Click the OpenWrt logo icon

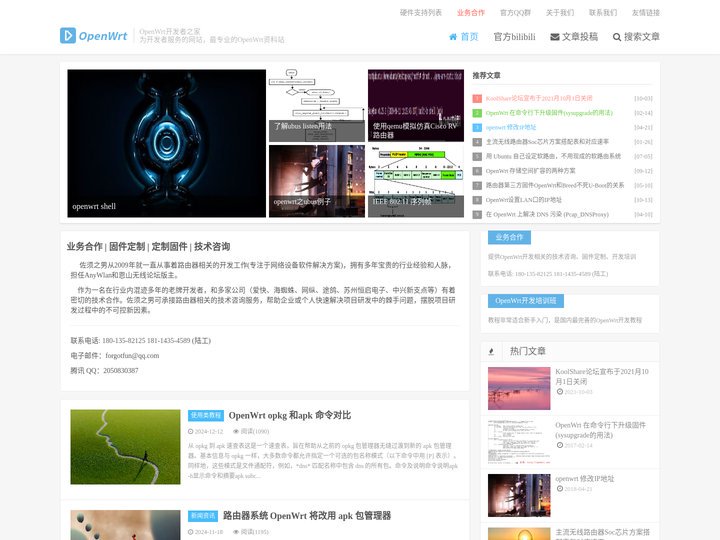[68, 35]
